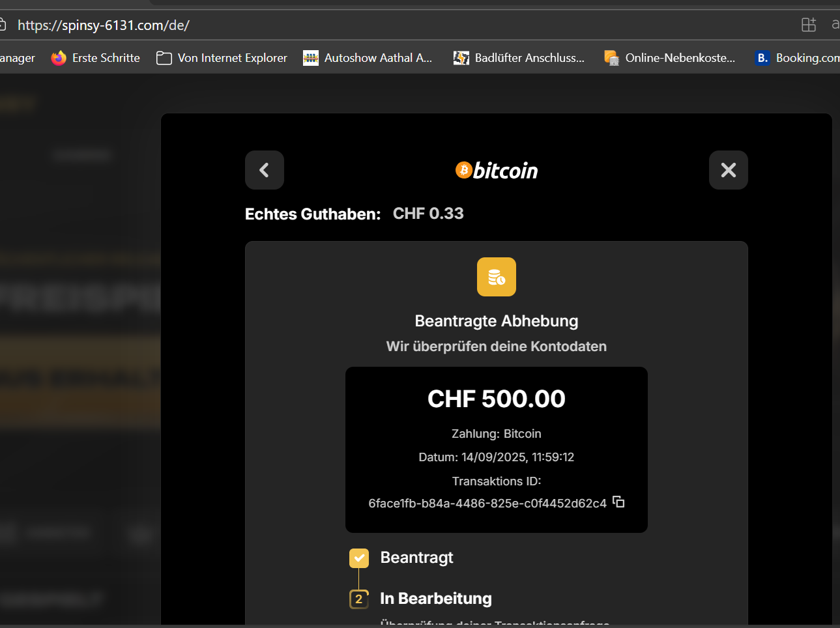Select the step 2 In Bearbeitung indicator
The width and height of the screenshot is (840, 628).
click(359, 599)
